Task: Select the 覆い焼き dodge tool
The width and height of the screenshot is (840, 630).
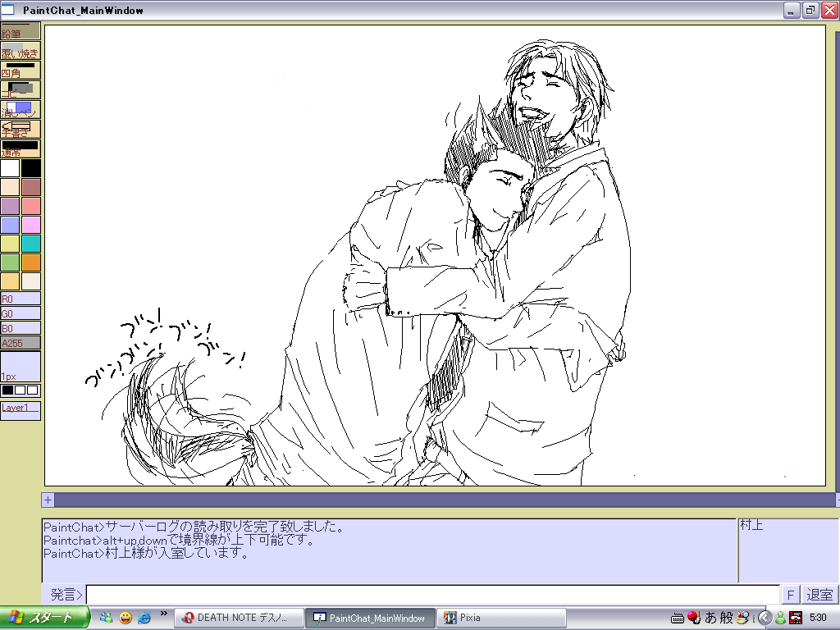Action: point(21,51)
